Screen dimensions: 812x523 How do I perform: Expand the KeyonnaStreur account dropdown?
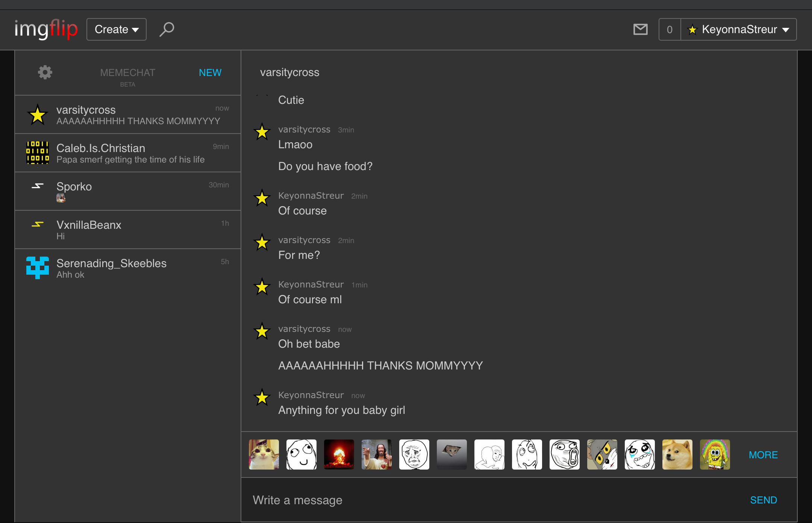point(738,29)
